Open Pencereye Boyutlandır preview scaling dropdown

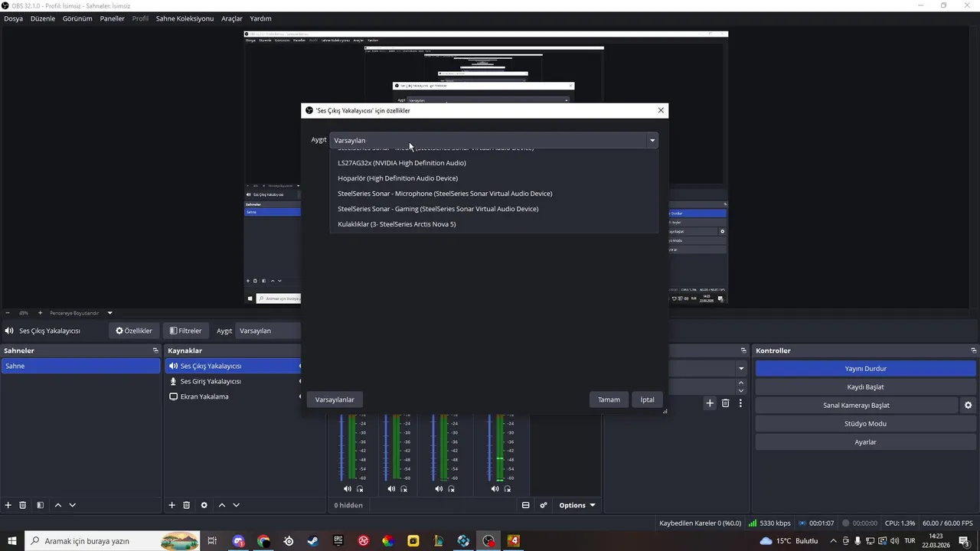click(x=81, y=312)
